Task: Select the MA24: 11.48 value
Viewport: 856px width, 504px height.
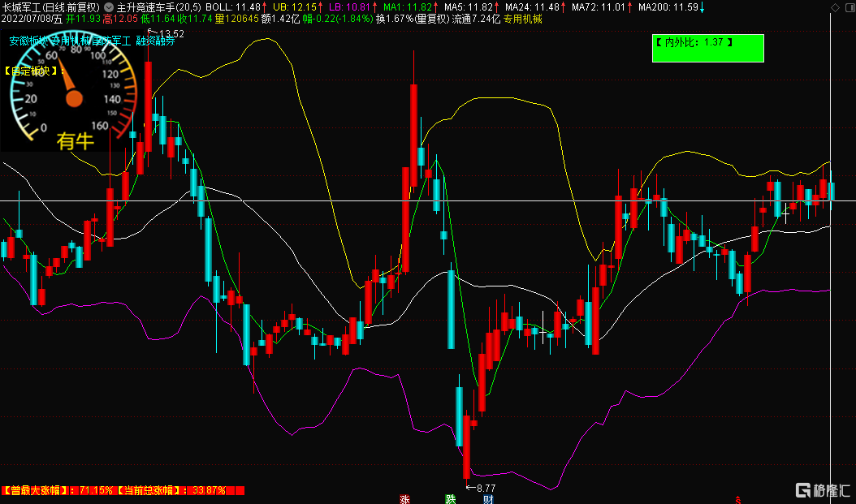Action: [x=532, y=7]
